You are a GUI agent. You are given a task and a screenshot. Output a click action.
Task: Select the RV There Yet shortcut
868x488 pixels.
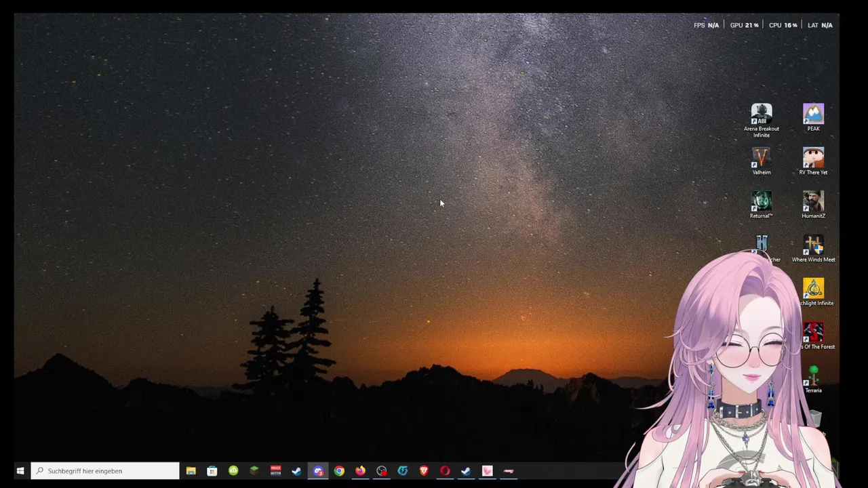(x=813, y=161)
